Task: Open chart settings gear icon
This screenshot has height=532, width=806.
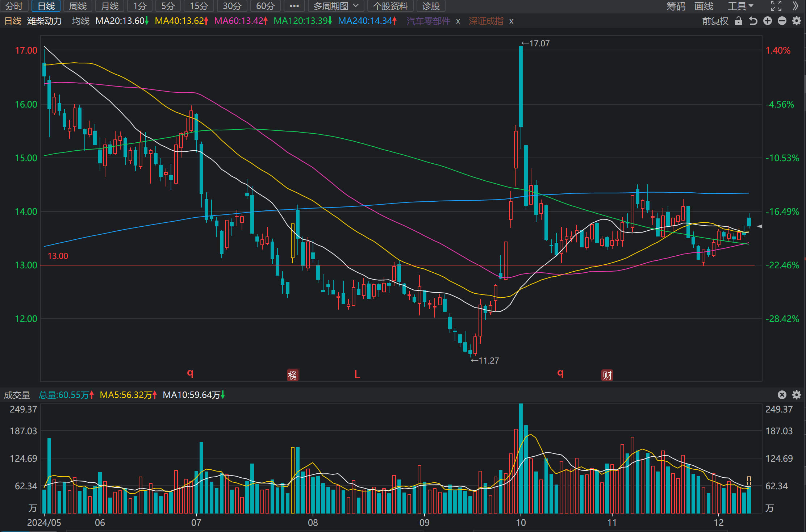Action: point(797,21)
